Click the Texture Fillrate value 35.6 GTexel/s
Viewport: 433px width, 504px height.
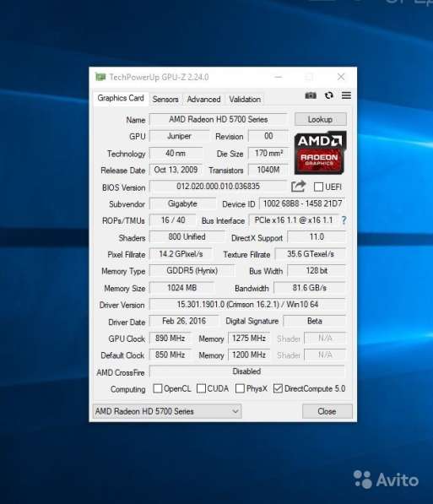coord(311,254)
